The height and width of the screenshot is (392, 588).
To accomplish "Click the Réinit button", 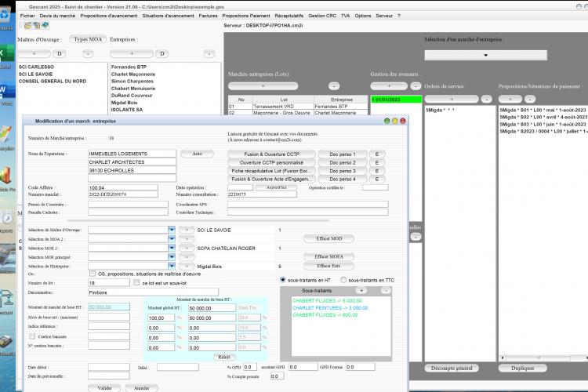I will point(224,357).
